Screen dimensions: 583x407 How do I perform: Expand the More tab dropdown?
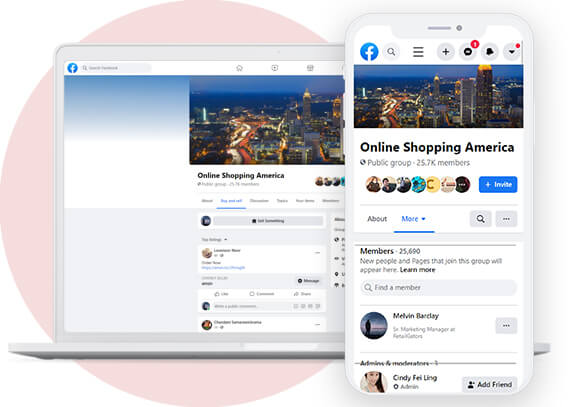413,219
